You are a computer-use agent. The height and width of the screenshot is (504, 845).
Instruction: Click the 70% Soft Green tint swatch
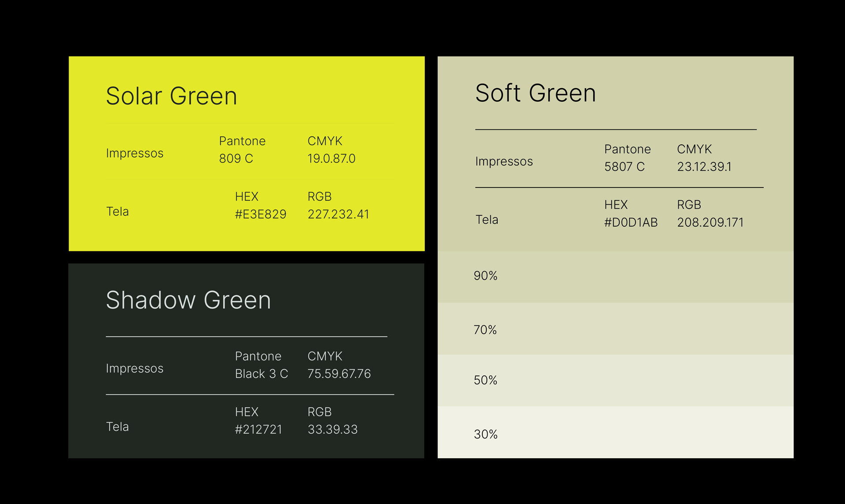[x=615, y=329]
